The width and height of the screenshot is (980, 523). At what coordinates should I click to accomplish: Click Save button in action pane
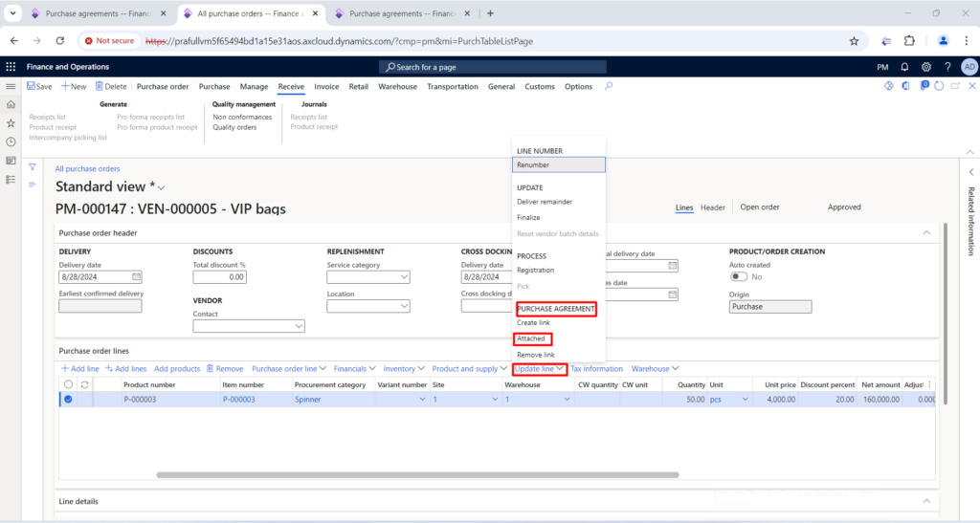tap(39, 87)
